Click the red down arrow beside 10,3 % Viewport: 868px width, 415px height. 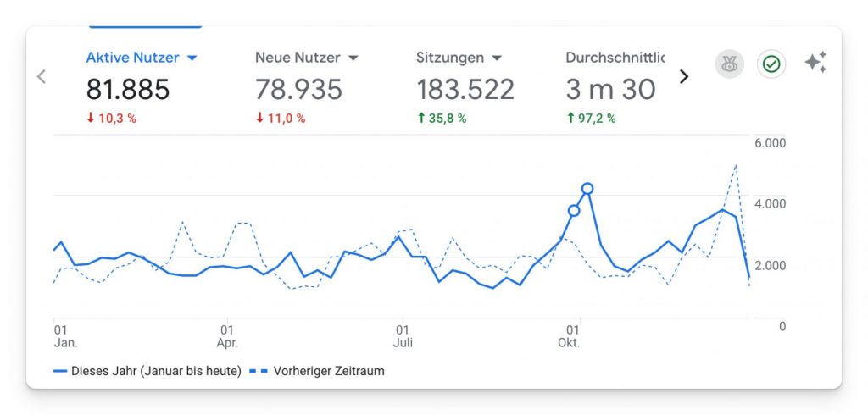coord(91,119)
